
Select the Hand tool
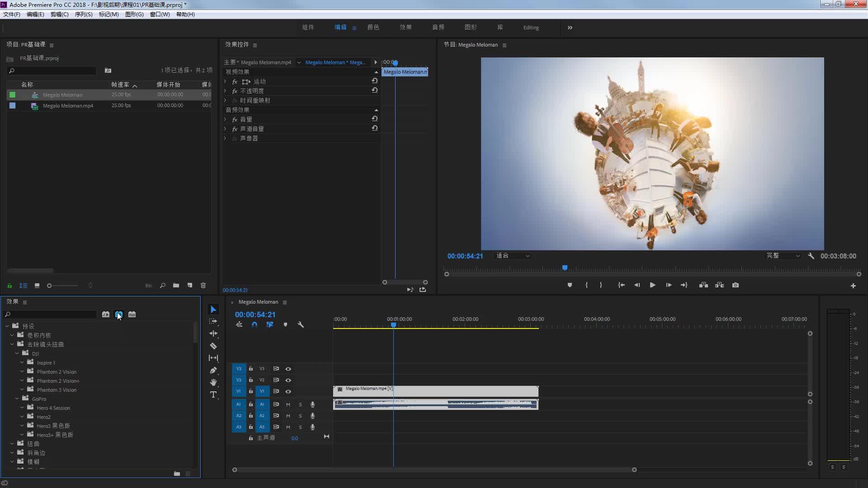(213, 382)
